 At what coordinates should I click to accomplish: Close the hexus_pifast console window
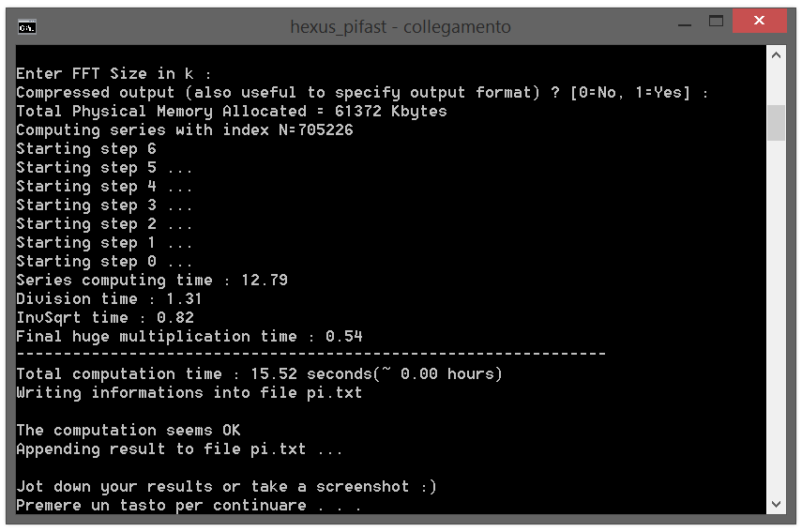(x=759, y=21)
